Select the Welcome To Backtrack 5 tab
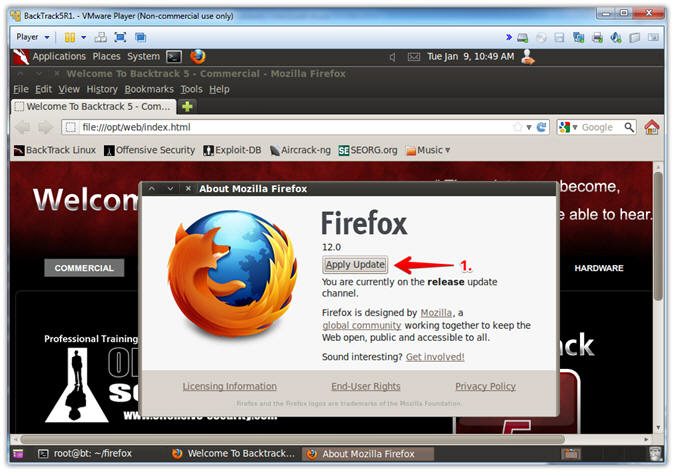 point(93,106)
